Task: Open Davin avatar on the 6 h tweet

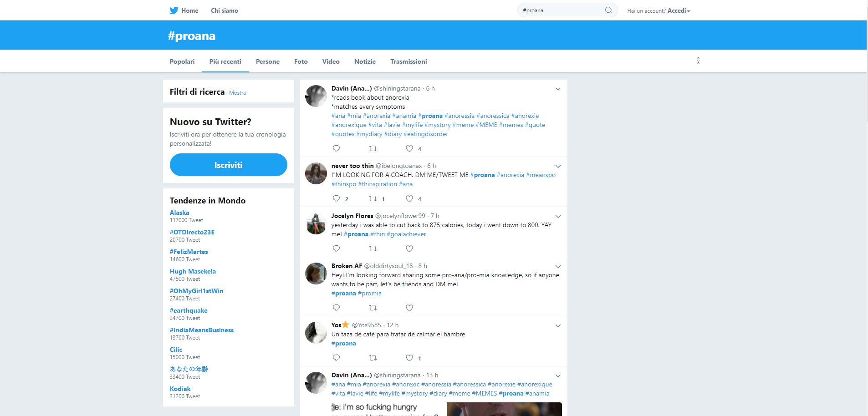Action: (x=316, y=96)
